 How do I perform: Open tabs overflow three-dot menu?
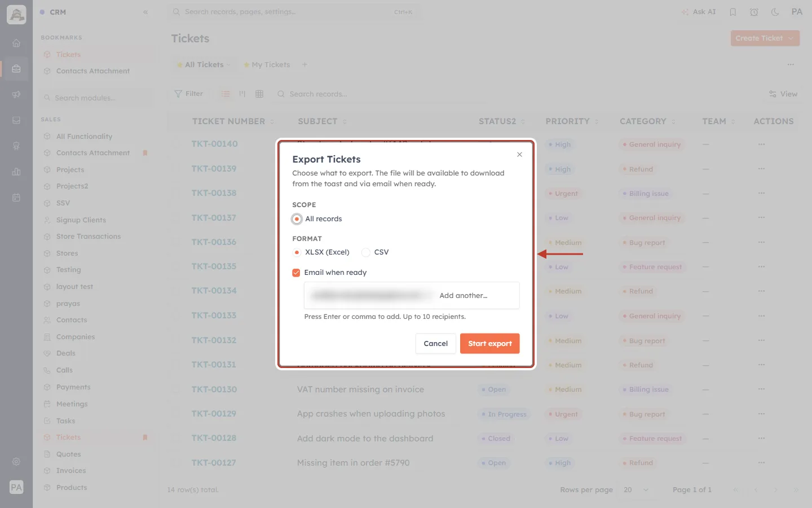click(x=791, y=65)
